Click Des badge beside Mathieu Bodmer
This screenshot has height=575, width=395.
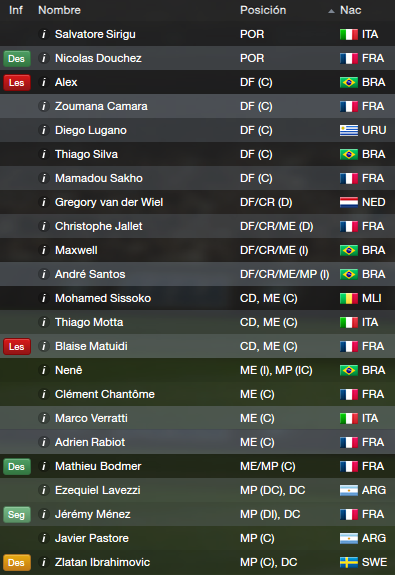(17, 466)
